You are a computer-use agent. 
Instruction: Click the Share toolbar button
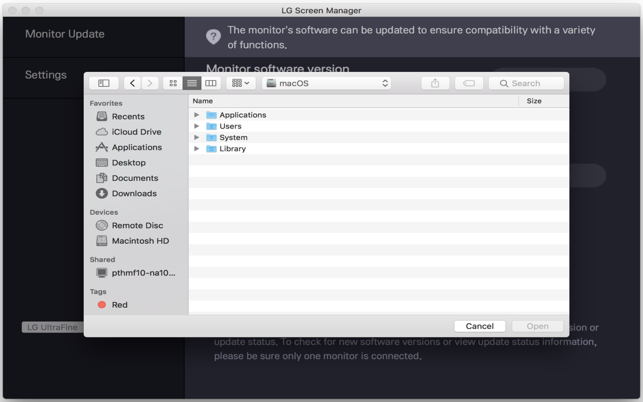pyautogui.click(x=435, y=83)
